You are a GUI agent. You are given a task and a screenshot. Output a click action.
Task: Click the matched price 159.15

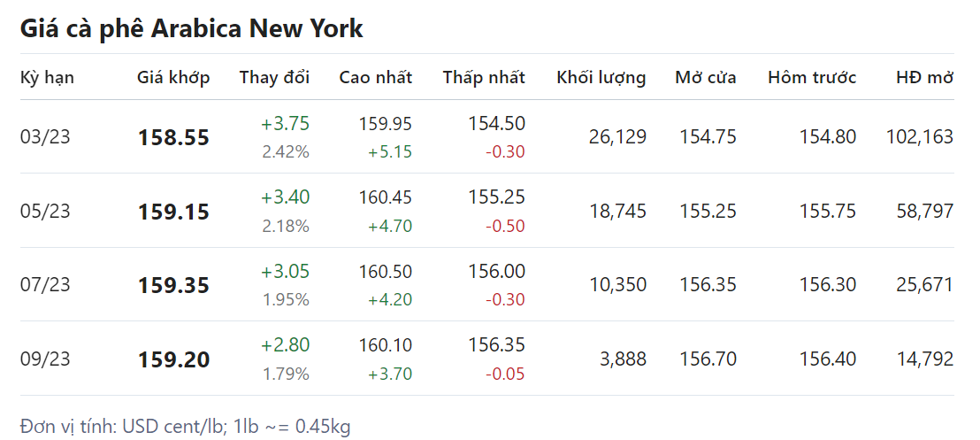(173, 212)
